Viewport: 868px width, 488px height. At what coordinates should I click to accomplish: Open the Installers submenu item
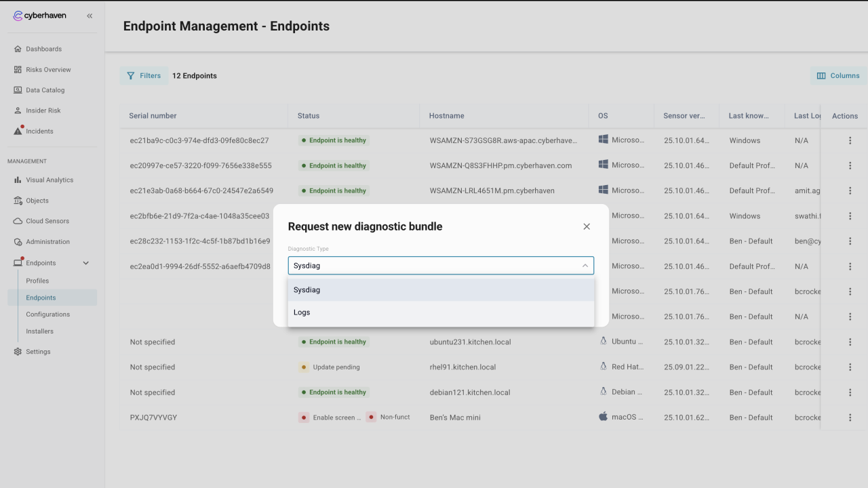coord(39,331)
